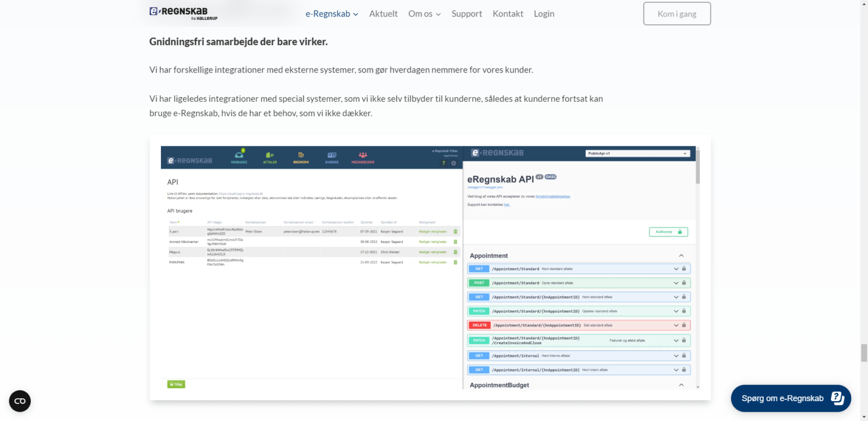Collapse the Appointment section

(681, 256)
